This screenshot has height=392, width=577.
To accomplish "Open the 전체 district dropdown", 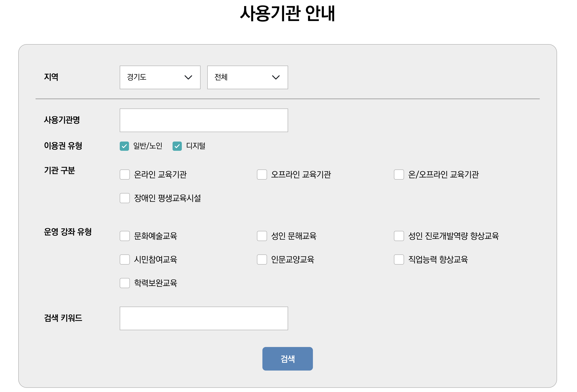I will [x=247, y=77].
